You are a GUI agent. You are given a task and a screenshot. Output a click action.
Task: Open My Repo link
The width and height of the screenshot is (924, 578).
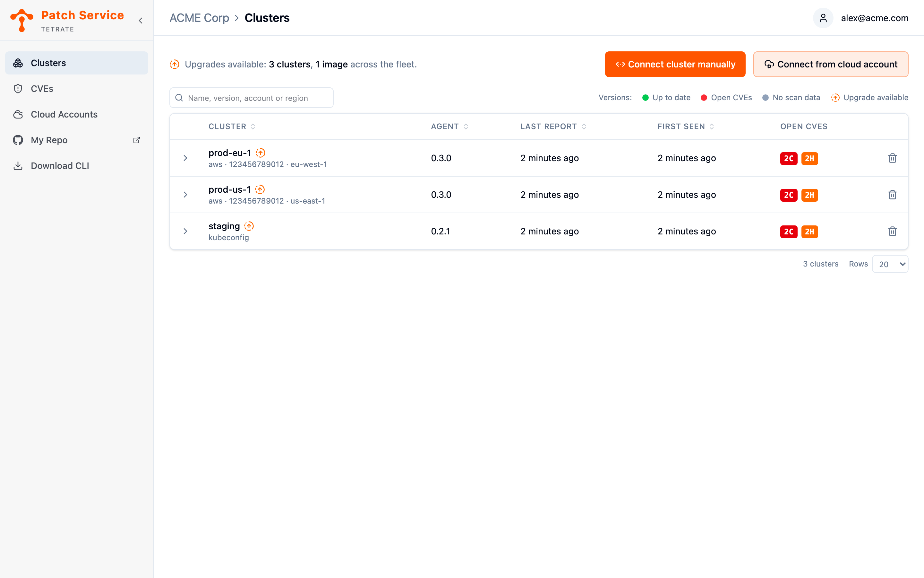click(x=76, y=140)
